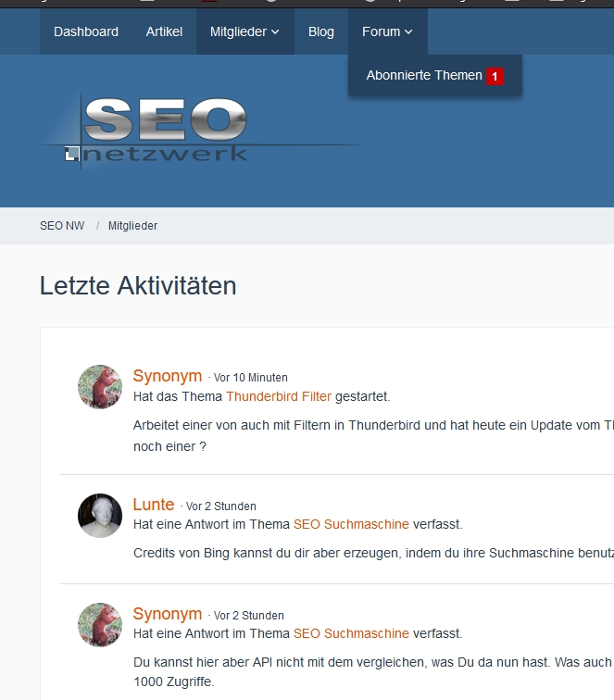614x700 pixels.
Task: Click the SEO NW breadcrumb
Action: coord(62,226)
